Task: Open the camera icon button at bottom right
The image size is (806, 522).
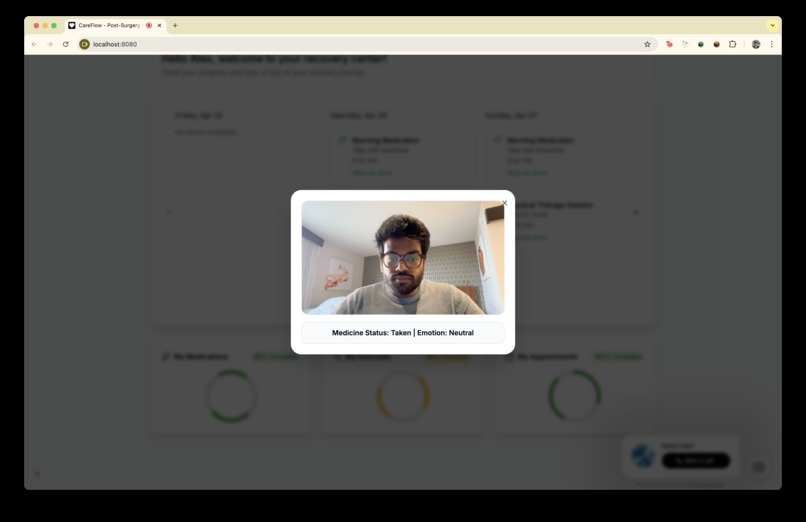Action: (x=758, y=467)
